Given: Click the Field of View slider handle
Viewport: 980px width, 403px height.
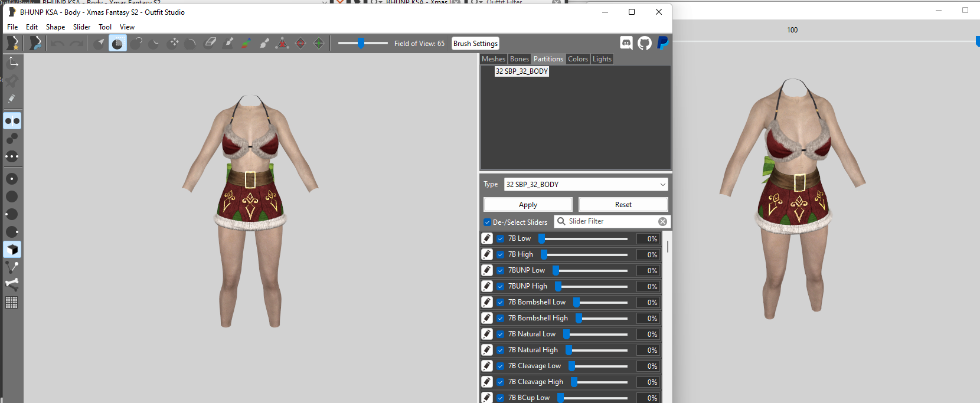Looking at the screenshot, I should 361,43.
